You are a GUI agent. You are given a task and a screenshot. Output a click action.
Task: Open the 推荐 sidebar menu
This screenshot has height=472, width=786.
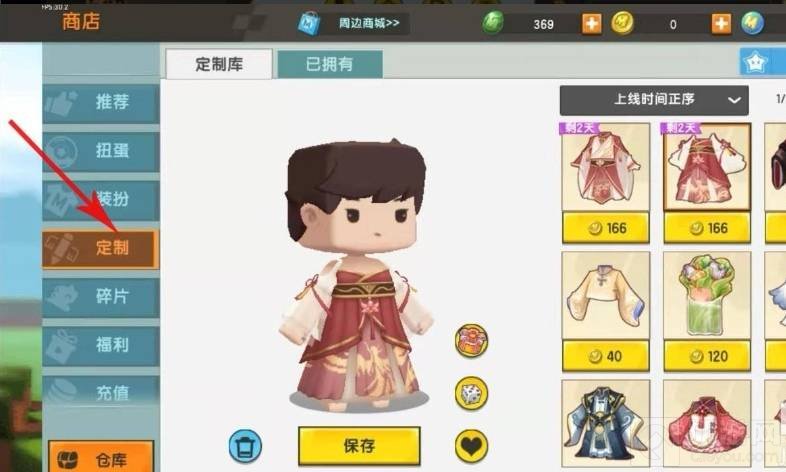(x=101, y=103)
